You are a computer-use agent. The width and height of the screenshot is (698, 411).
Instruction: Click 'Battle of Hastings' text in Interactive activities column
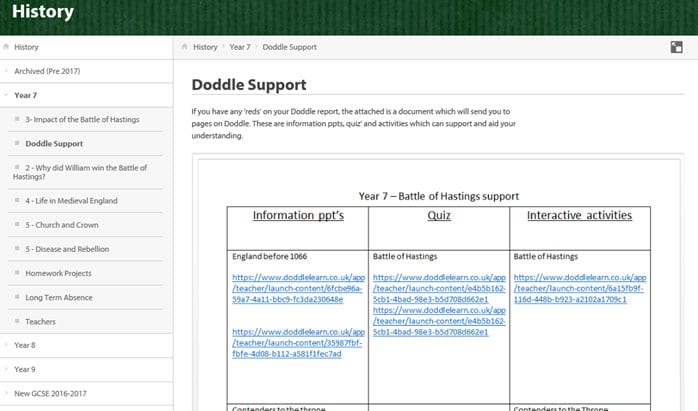click(x=545, y=256)
